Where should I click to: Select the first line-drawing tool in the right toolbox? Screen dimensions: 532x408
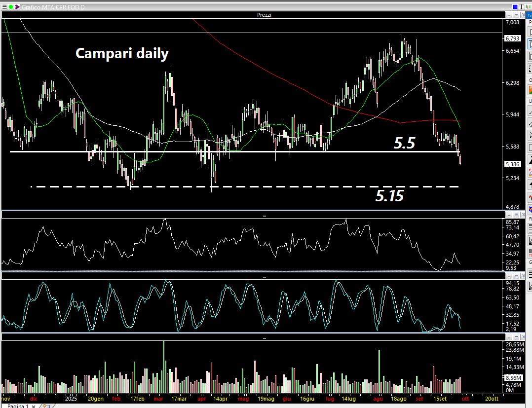(x=530, y=111)
